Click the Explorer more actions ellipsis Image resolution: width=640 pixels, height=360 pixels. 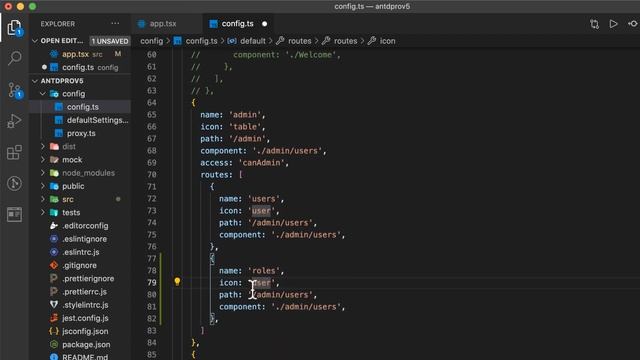[116, 24]
